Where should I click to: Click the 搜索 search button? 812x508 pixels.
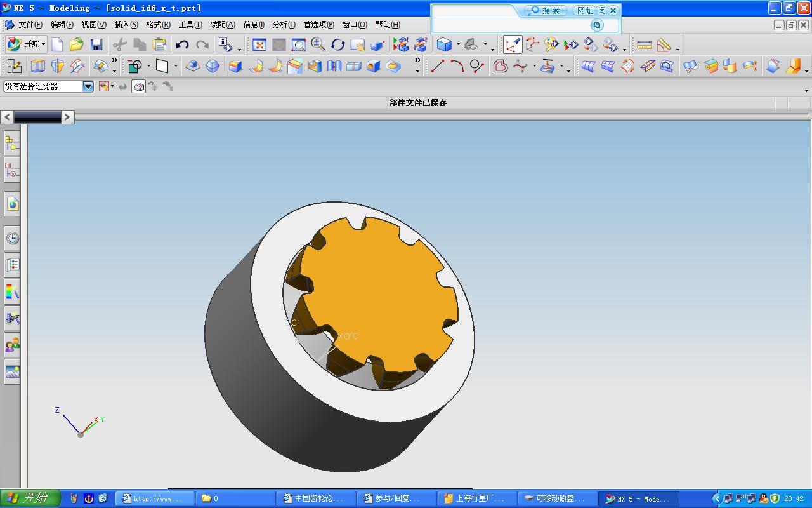546,10
